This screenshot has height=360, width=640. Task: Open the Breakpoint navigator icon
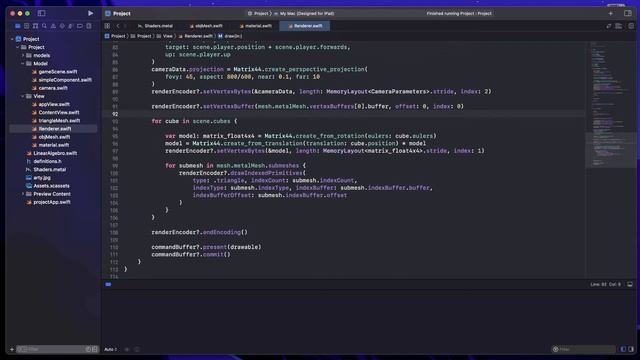[80, 26]
